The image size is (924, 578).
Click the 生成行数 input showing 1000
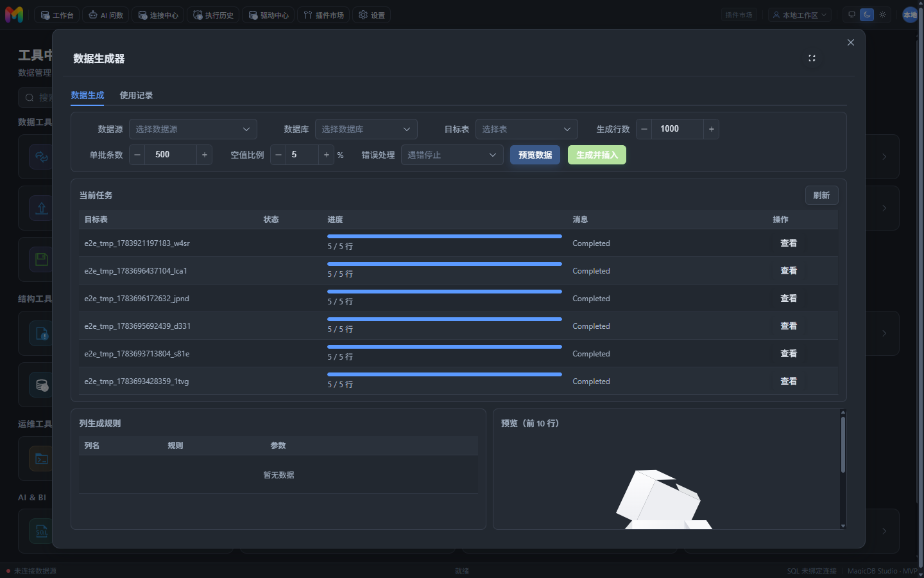pyautogui.click(x=678, y=129)
